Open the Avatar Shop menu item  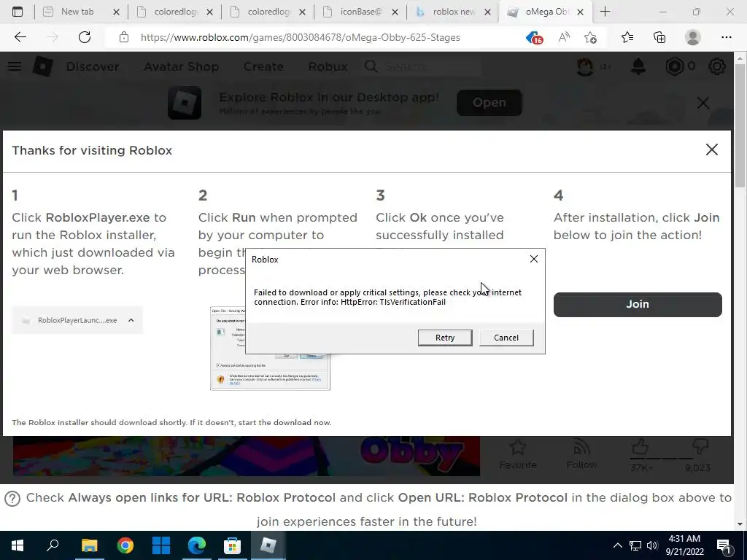[182, 66]
